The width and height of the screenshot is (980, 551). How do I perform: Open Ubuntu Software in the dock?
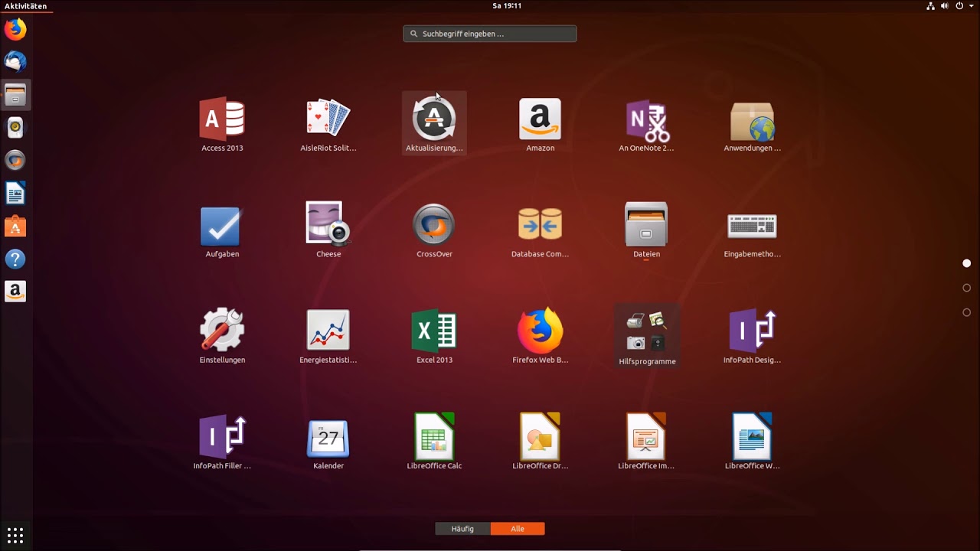click(15, 226)
